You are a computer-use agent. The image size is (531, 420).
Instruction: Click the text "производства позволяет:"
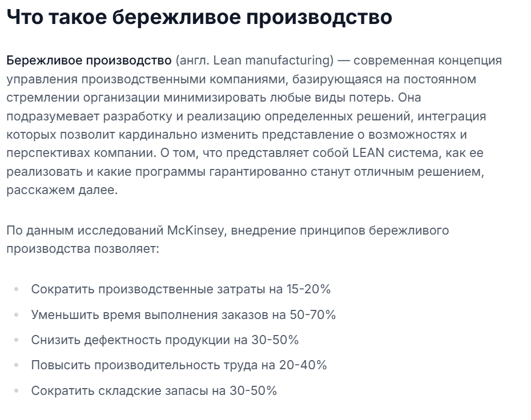83,249
